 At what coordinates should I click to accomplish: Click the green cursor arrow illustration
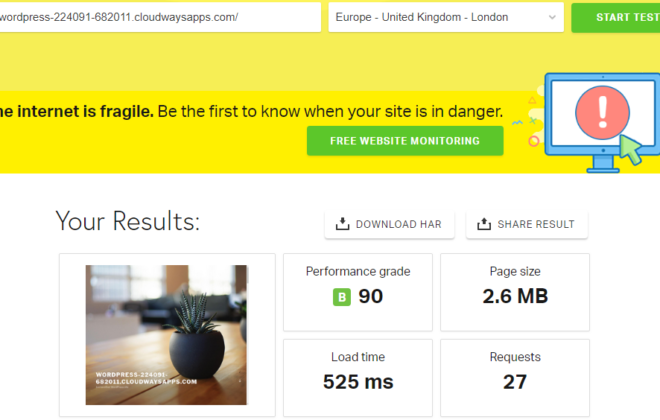point(631,149)
